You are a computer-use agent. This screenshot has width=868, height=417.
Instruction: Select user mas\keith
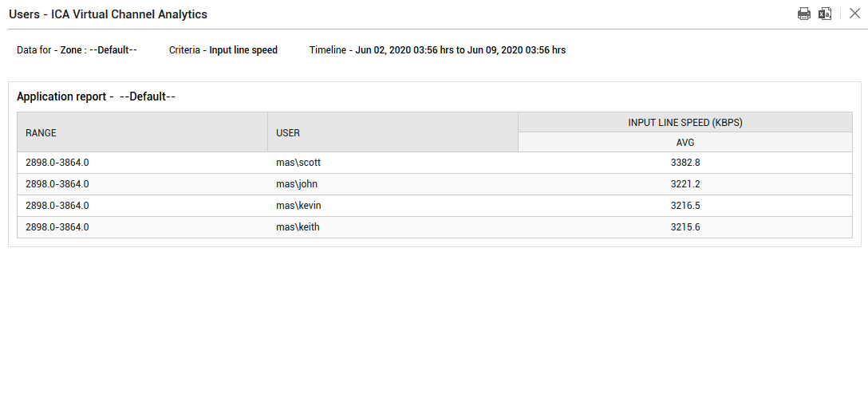(x=298, y=226)
